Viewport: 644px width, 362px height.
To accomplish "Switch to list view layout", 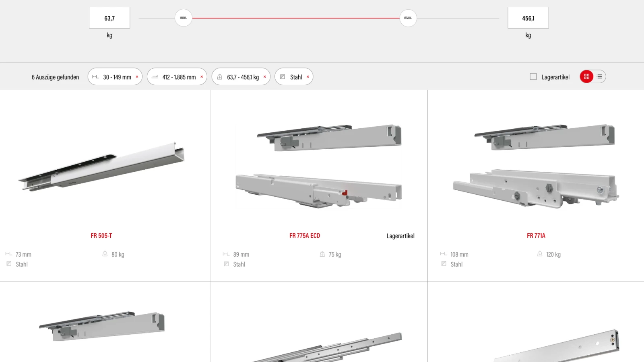I will [x=599, y=76].
